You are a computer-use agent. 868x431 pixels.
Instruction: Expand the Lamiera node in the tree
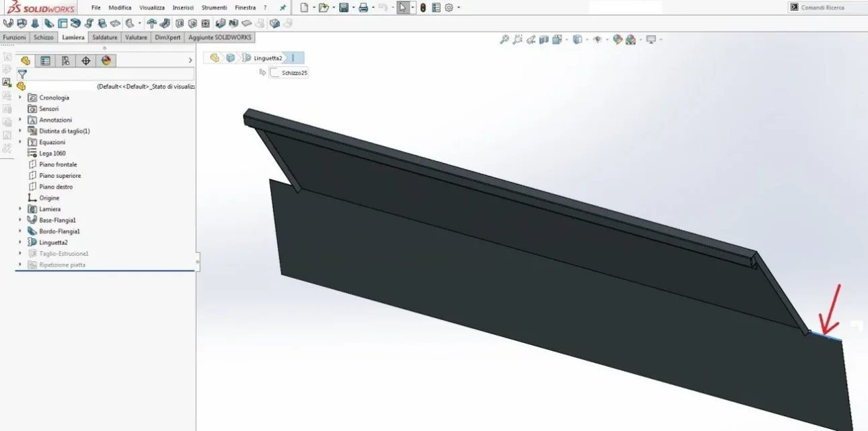coord(20,209)
